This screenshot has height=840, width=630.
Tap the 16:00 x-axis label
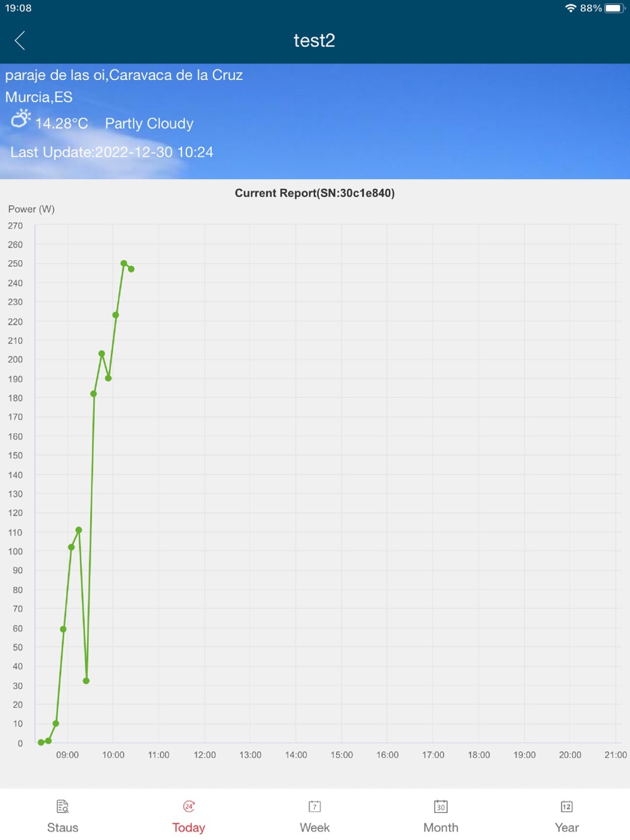click(x=387, y=755)
